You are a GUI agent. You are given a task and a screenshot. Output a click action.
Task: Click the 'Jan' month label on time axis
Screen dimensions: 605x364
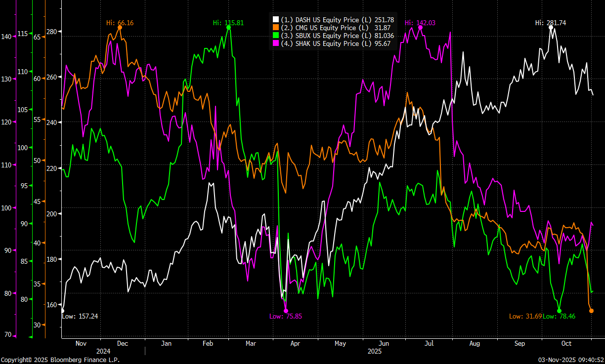click(x=166, y=343)
